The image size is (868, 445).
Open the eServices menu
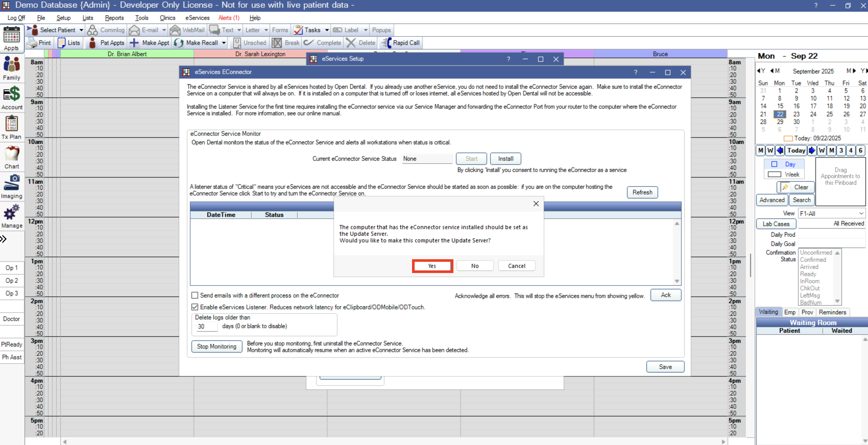point(197,18)
